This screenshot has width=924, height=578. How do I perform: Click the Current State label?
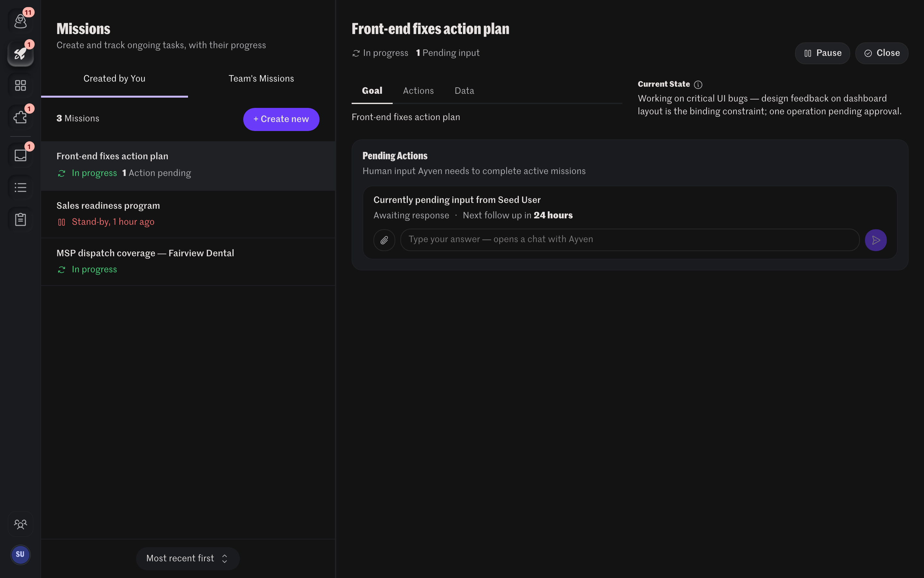663,84
